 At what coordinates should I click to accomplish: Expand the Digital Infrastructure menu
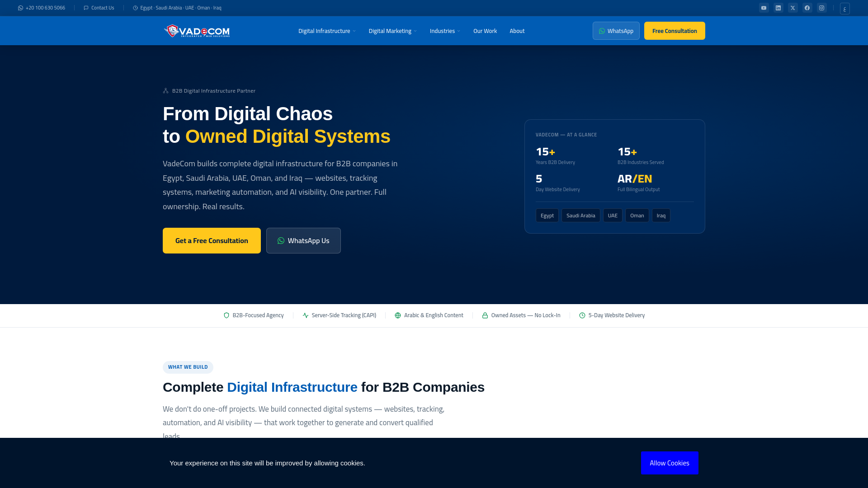pos(327,31)
